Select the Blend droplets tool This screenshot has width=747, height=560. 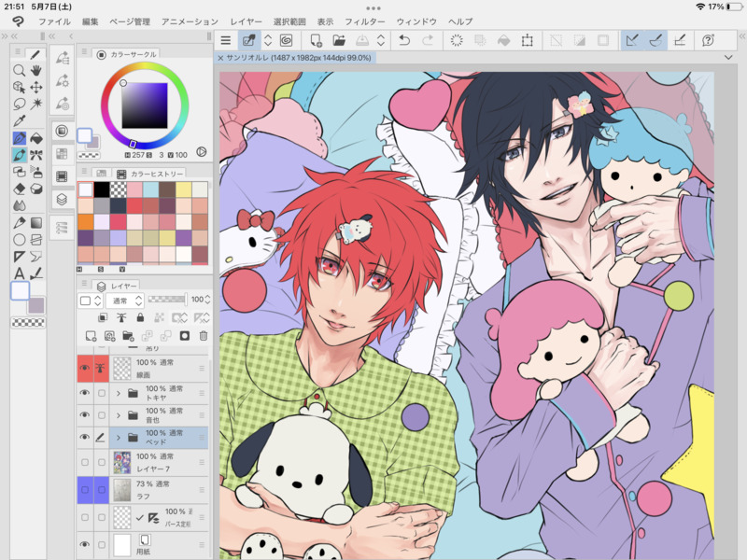[x=19, y=205]
